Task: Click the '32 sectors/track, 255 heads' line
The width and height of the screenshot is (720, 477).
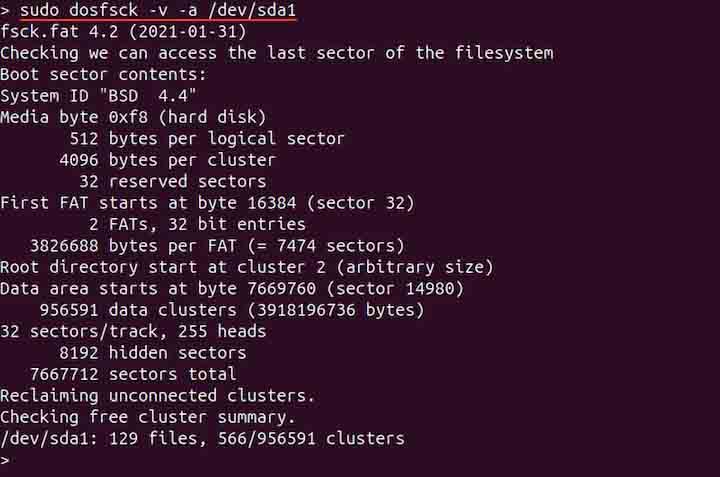Action: tap(133, 331)
